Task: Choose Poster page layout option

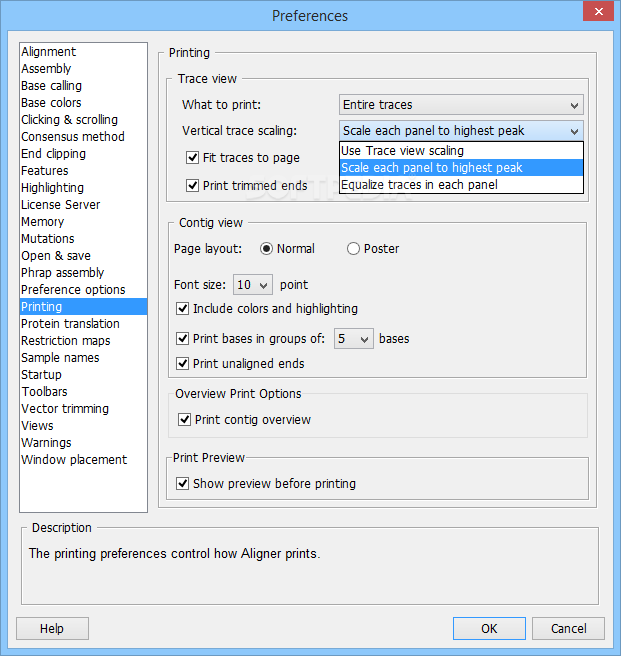Action: (353, 249)
